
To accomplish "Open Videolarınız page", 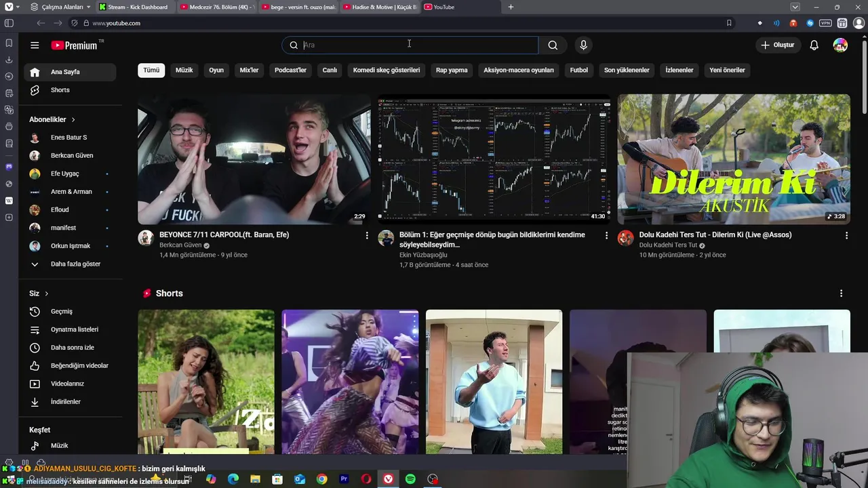I will 70,384.
